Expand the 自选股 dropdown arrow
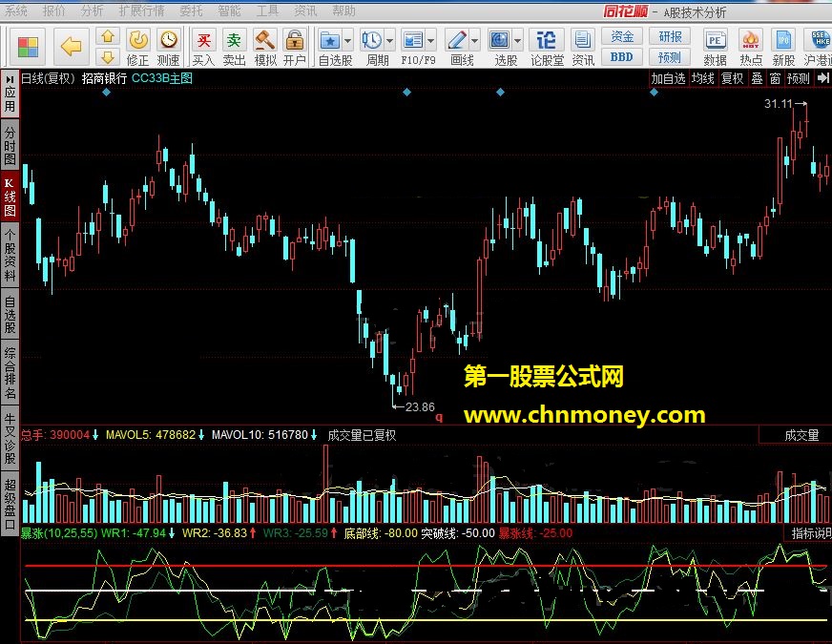 tap(348, 40)
